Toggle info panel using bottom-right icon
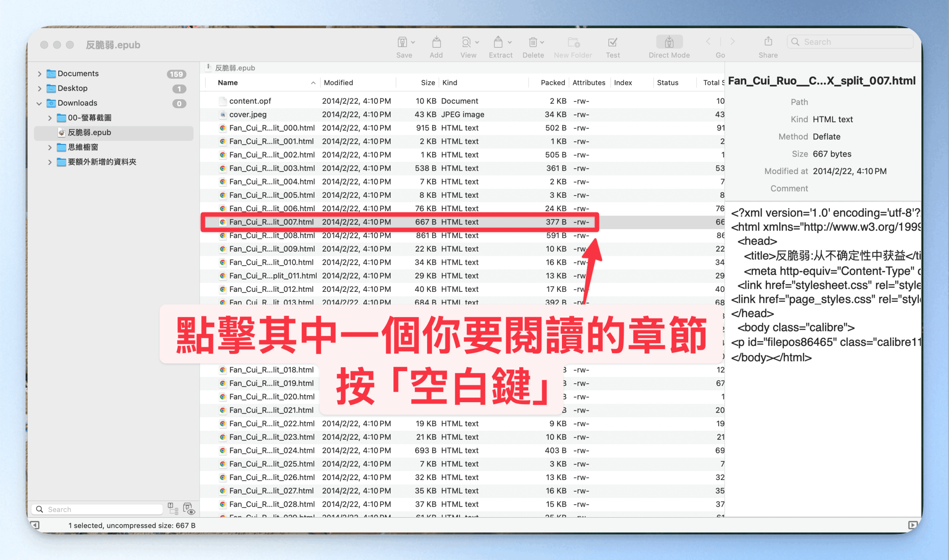This screenshot has height=560, width=949. coord(912,525)
